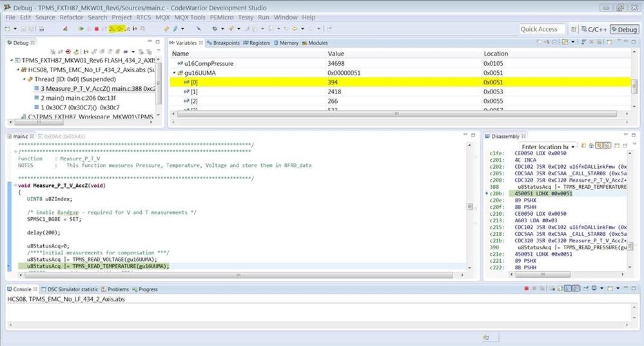Click the highlighted Step Into icon
Image resolution: width=644 pixels, height=346 pixels.
tap(112, 29)
